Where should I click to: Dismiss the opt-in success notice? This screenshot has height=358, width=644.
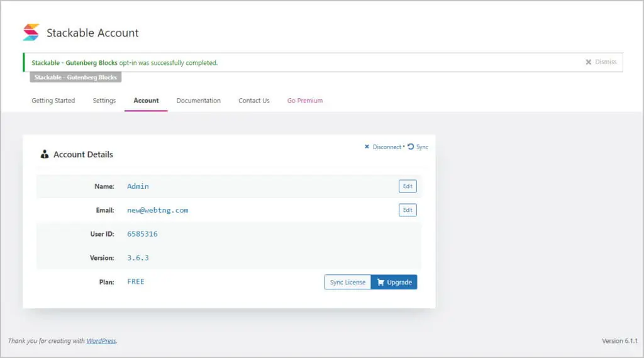601,62
